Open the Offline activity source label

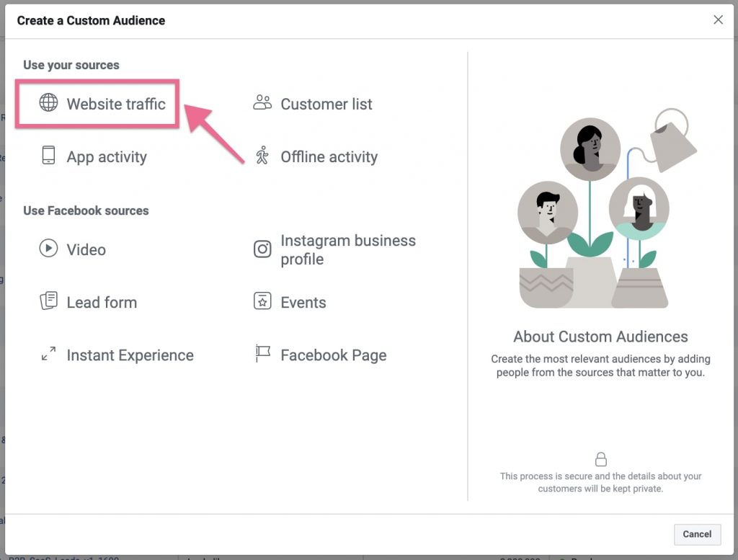329,157
